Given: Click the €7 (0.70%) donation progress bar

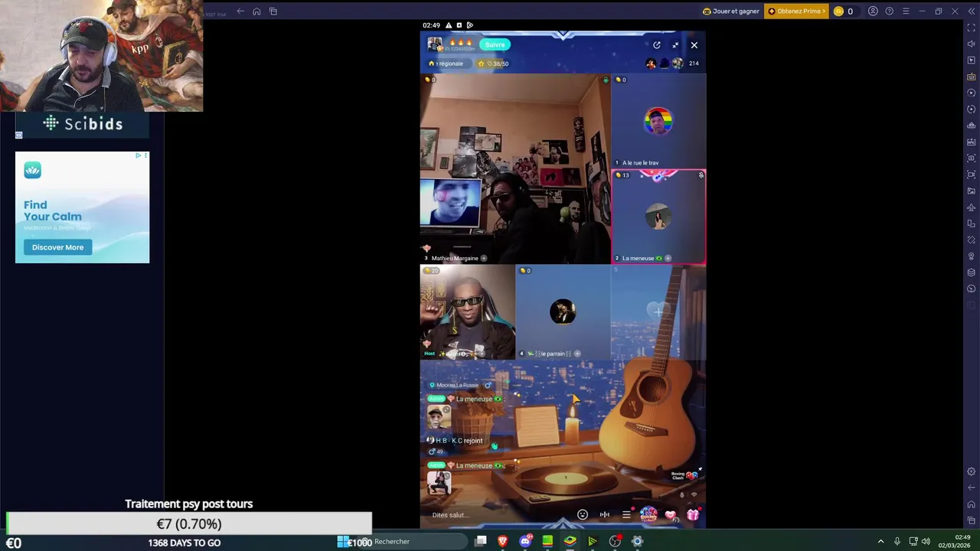Looking at the screenshot, I should click(189, 524).
